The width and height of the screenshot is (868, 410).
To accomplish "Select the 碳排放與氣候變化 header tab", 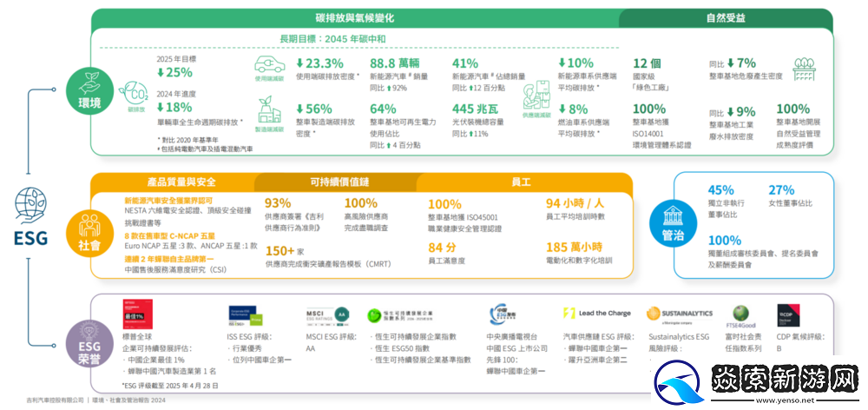I will point(355,17).
